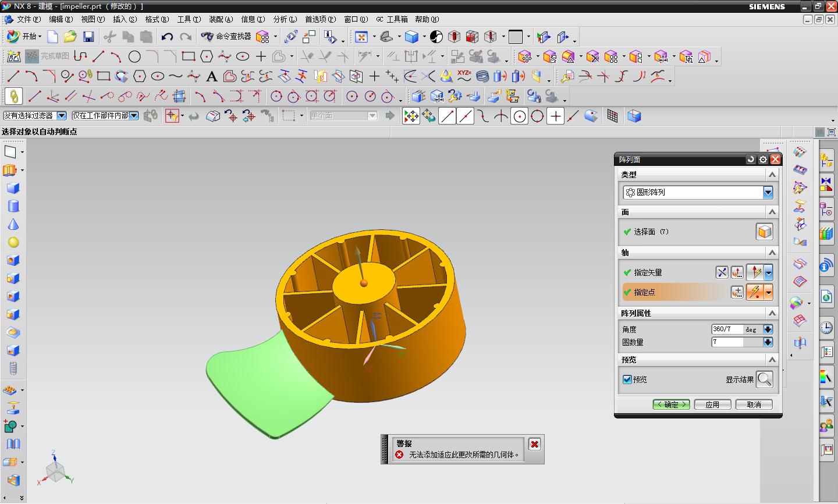Select the sketch Circle tool
Image resolution: width=838 pixels, height=504 pixels.
134,56
